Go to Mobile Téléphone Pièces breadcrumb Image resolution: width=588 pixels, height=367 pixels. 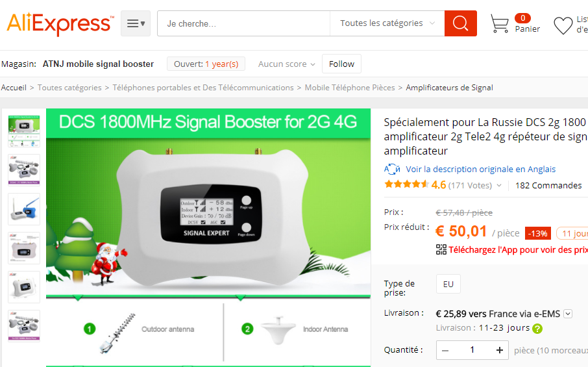[x=350, y=88]
